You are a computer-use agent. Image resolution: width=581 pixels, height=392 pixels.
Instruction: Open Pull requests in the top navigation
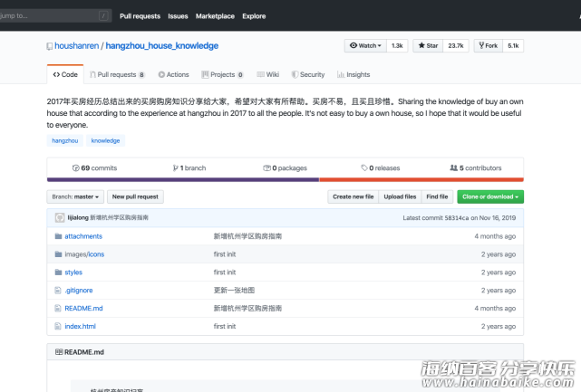pos(140,16)
